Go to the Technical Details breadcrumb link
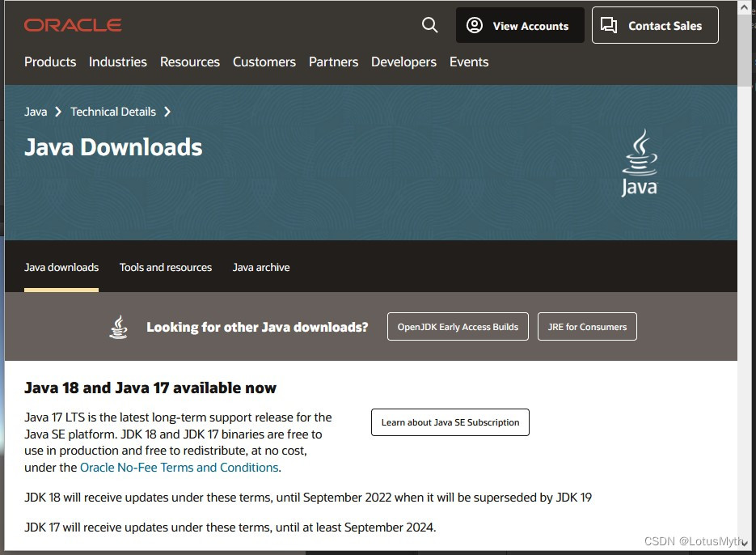 [113, 112]
